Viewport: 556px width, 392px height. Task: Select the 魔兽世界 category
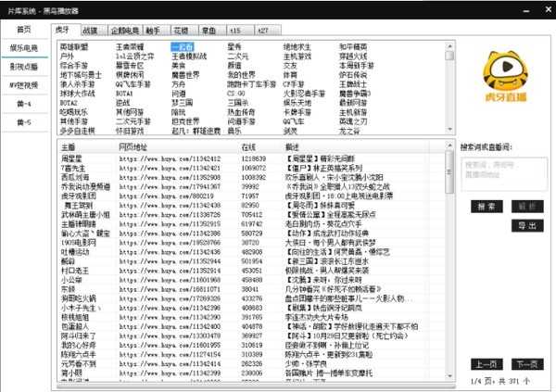[x=186, y=75]
